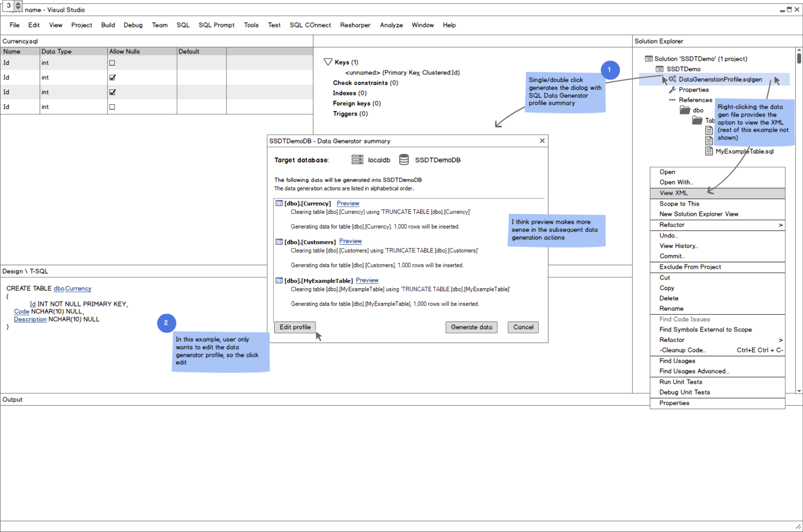Select the Currency.sql tab
Viewport: 803px width, 532px height.
coord(20,41)
